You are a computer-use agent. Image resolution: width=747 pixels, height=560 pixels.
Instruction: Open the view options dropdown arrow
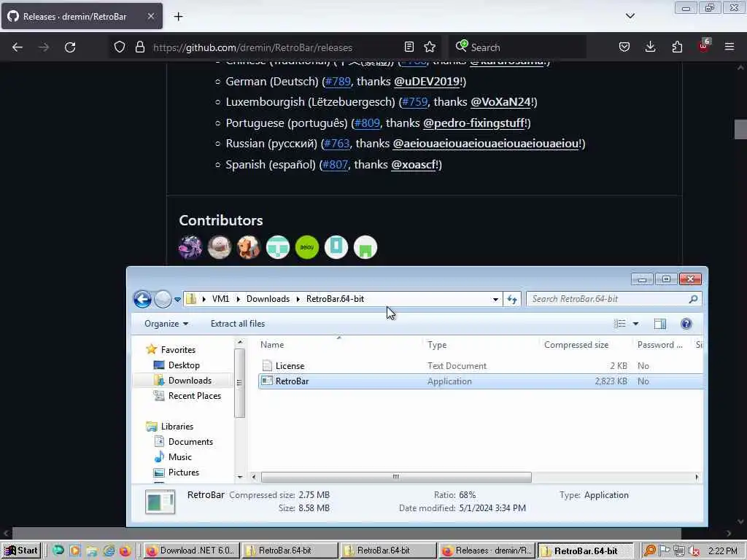(x=635, y=324)
